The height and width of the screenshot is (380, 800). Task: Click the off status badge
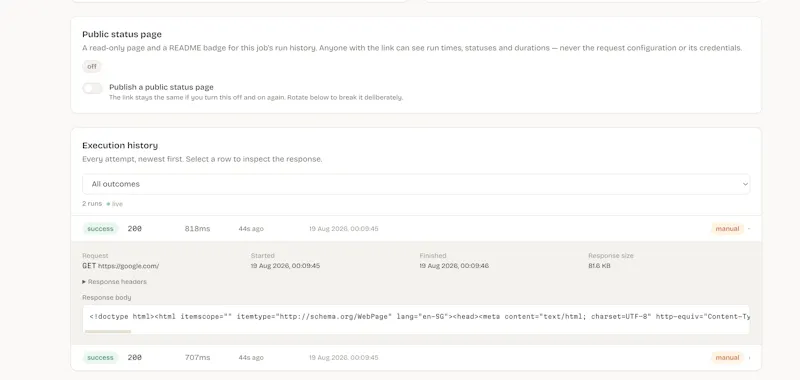click(x=92, y=66)
